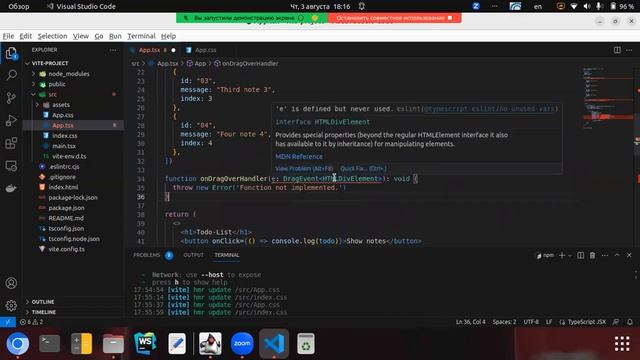Open Files manager from the dock
640x360 pixels.
pyautogui.click(x=113, y=343)
